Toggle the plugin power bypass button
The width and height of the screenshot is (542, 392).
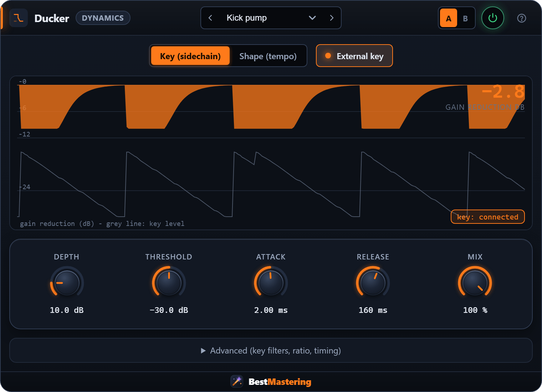coord(492,18)
